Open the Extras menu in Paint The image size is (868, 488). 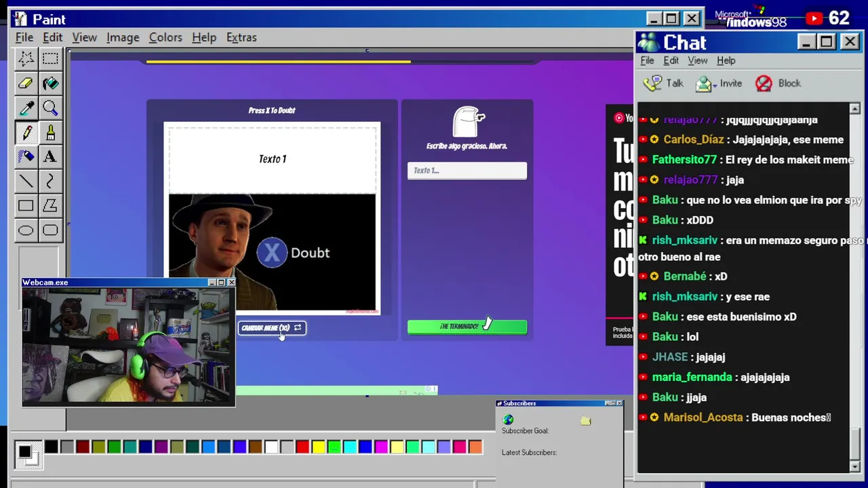click(x=241, y=37)
